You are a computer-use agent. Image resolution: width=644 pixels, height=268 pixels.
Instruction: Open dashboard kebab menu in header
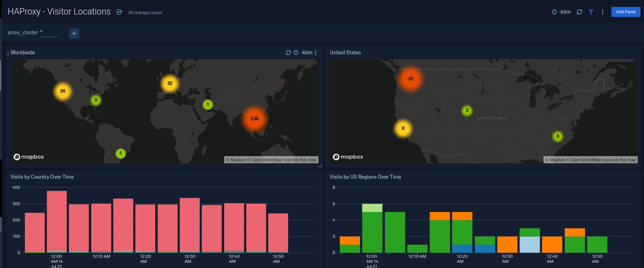point(602,12)
